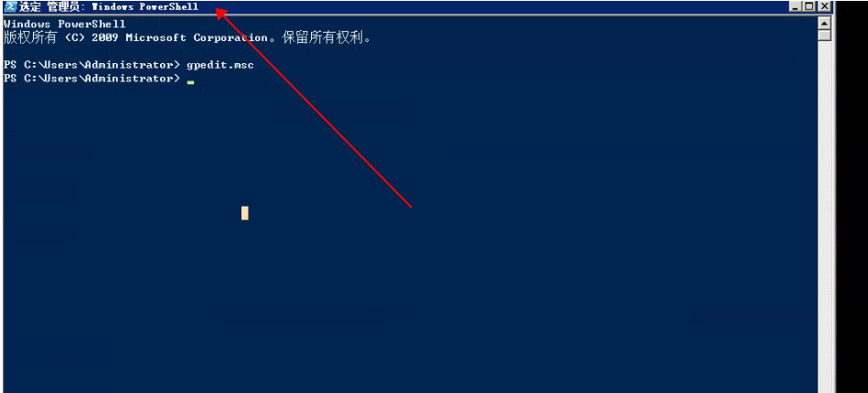Maximize the PowerShell console window
Screen dimensions: 868x393
(809, 6)
